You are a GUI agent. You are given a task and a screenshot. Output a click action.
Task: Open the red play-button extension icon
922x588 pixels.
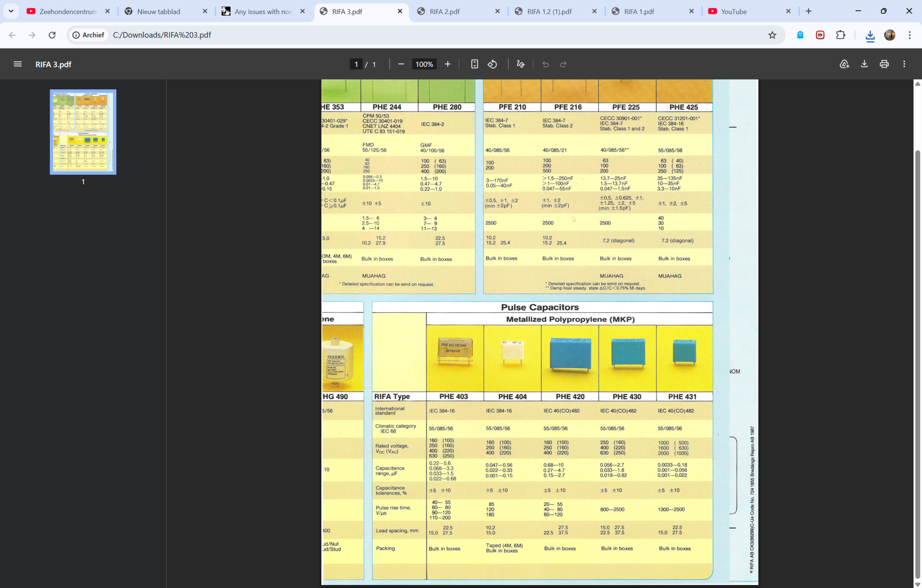820,35
